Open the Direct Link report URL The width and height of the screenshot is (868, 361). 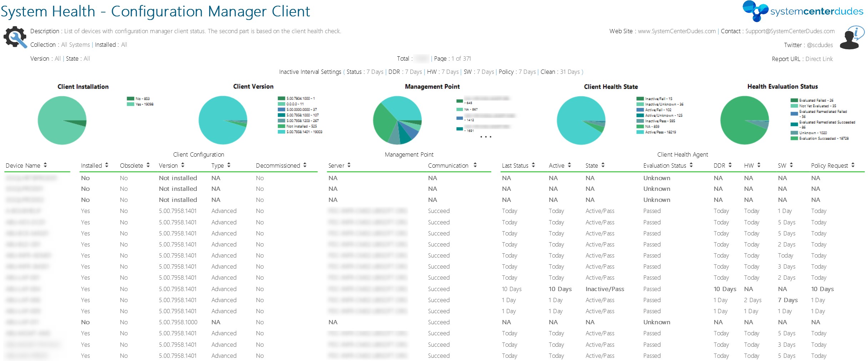point(819,59)
